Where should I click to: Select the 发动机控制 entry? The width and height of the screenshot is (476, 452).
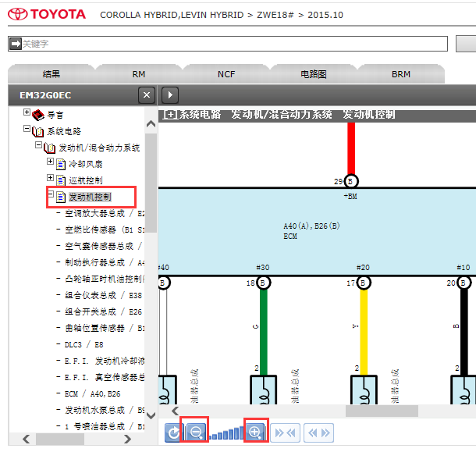pos(91,198)
